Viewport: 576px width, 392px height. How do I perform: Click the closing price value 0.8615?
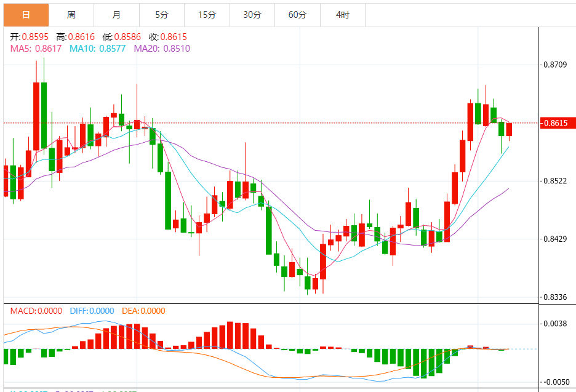tap(174, 37)
